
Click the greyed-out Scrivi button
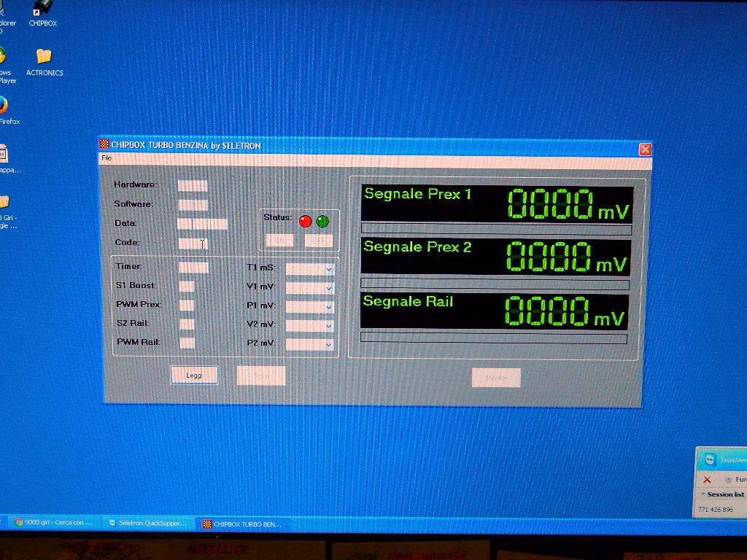[x=261, y=376]
